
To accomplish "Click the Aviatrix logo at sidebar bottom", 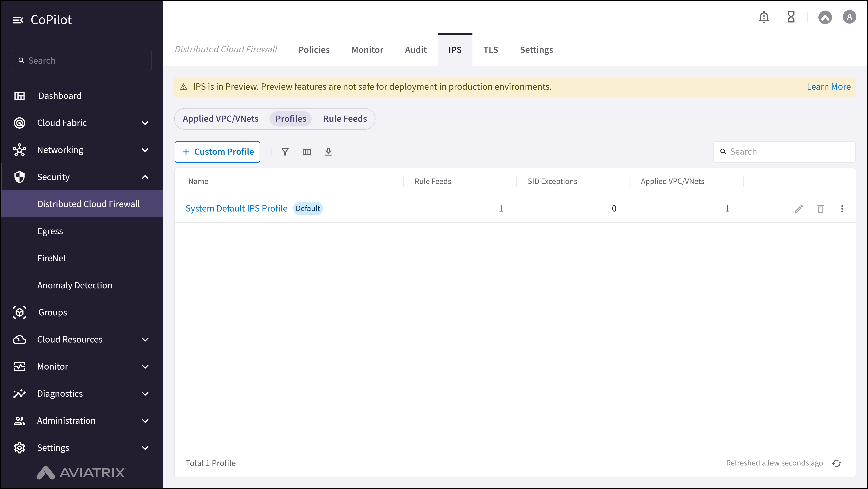I will point(81,472).
